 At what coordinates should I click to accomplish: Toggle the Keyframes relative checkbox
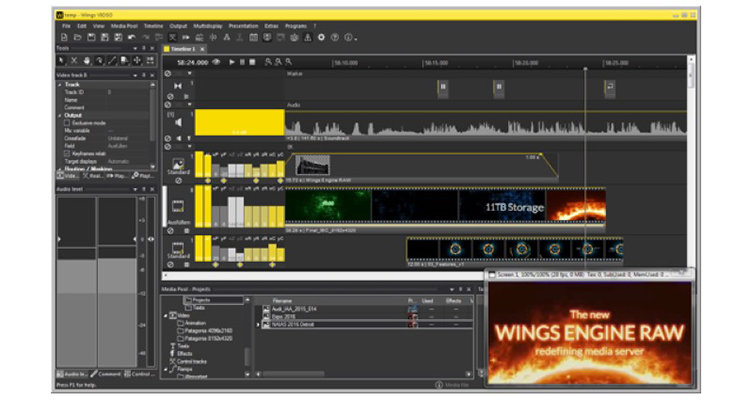(67, 154)
